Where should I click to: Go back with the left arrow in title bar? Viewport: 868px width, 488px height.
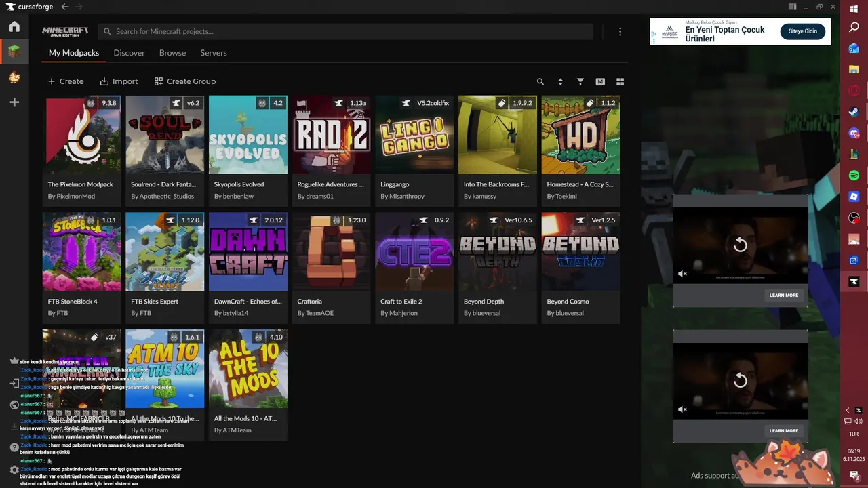pyautogui.click(x=65, y=7)
